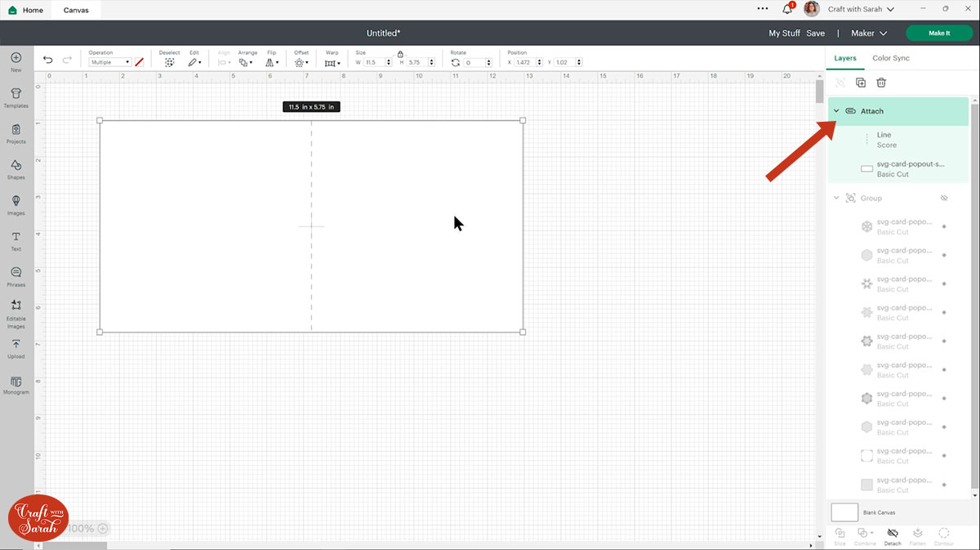This screenshot has width=980, height=550.
Task: Toggle the size aspect ratio lock
Action: tap(400, 54)
